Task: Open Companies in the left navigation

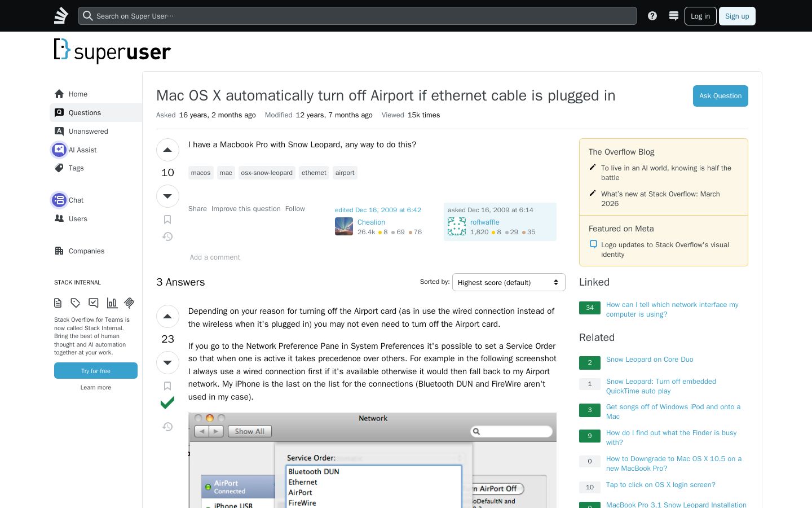Action: [96, 251]
